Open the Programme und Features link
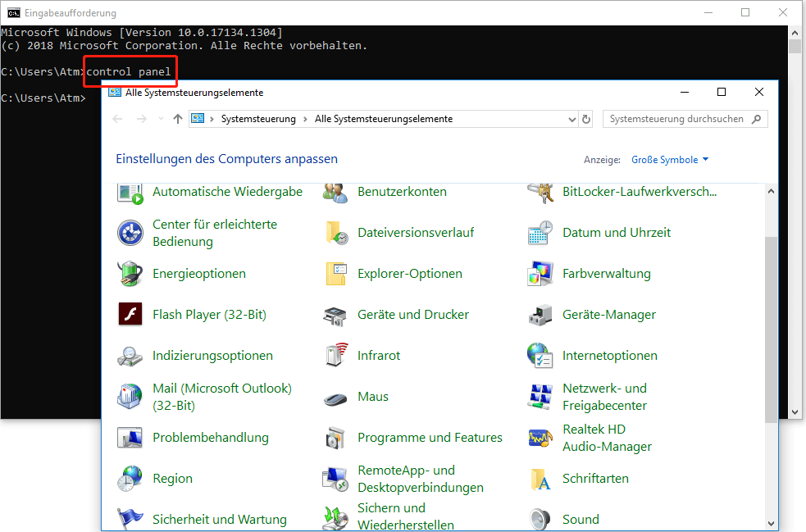806x532 pixels. click(x=430, y=438)
